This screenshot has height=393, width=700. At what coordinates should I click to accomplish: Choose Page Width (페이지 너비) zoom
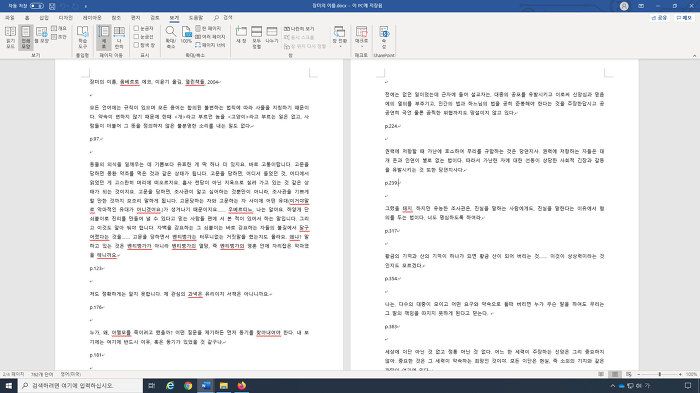210,45
